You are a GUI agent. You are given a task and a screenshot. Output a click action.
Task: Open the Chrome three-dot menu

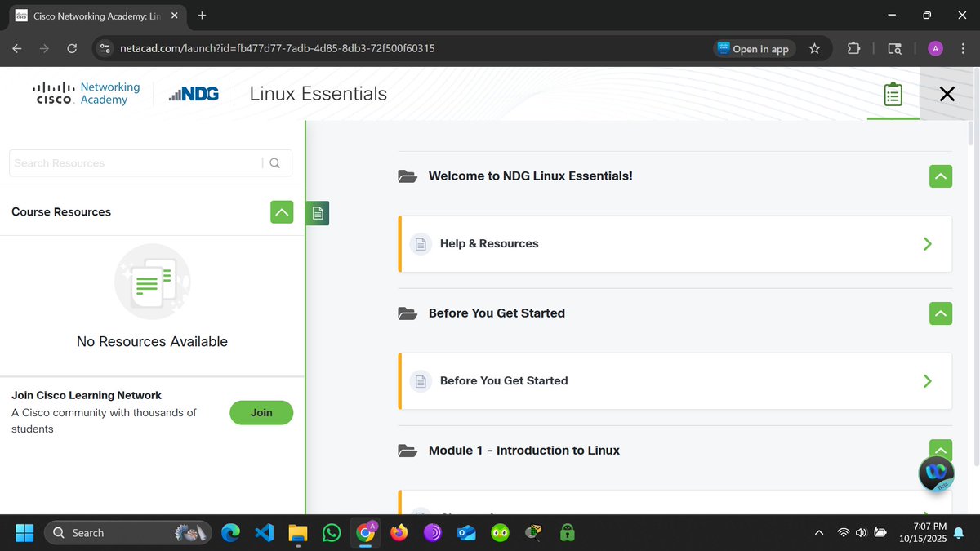[x=964, y=48]
